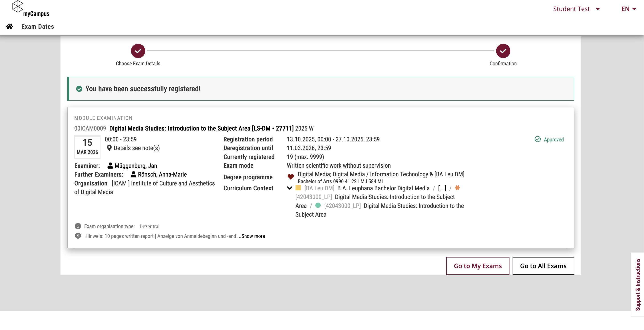644x330 pixels.
Task: Click the Go to My Exams button
Action: pos(477,266)
